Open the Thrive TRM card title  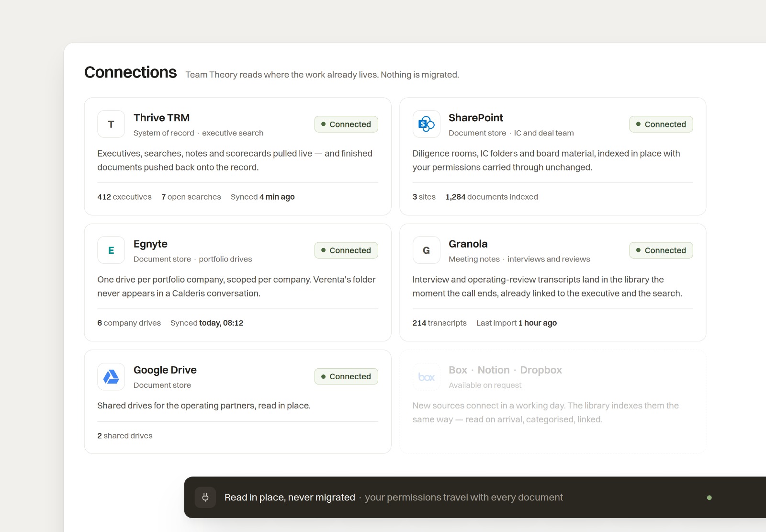pyautogui.click(x=161, y=118)
